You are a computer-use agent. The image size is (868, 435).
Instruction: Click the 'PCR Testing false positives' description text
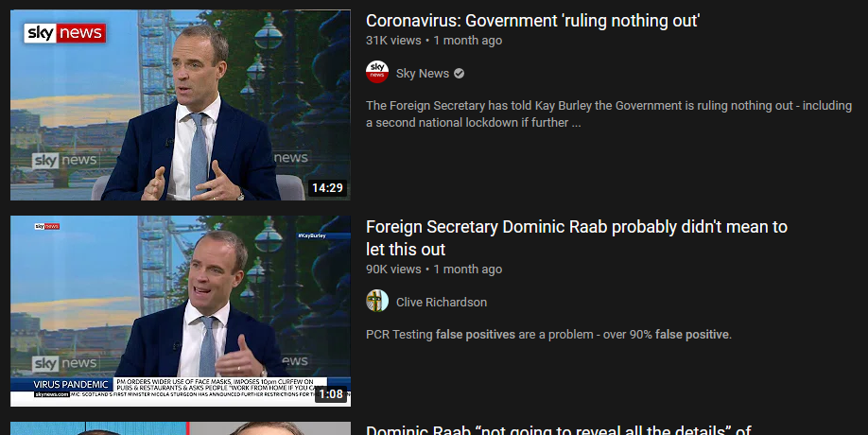pos(548,334)
